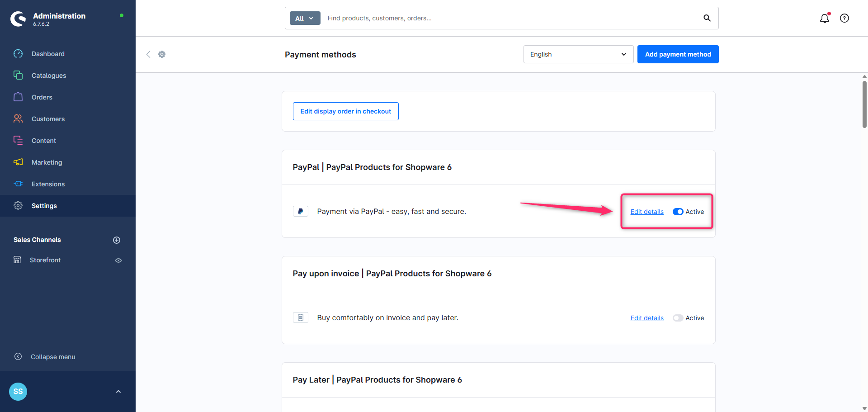This screenshot has width=868, height=412.
Task: Click the scrollbar down arrow
Action: [864, 408]
